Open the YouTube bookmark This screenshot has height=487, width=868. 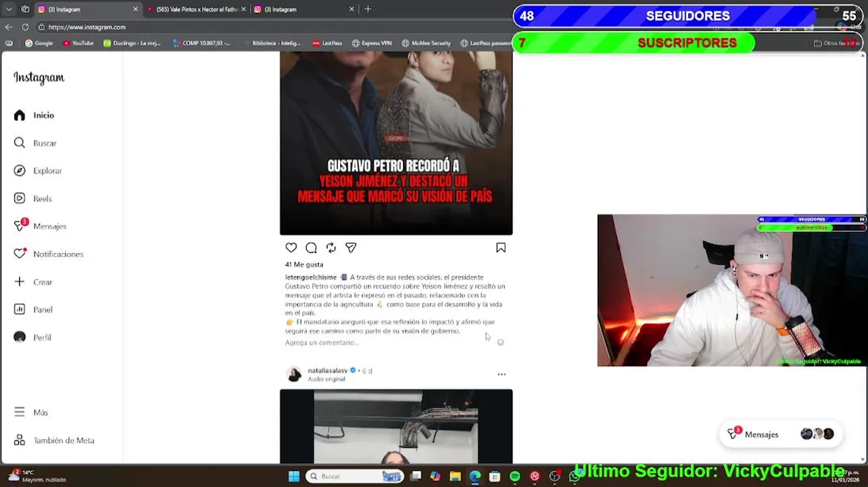click(78, 43)
